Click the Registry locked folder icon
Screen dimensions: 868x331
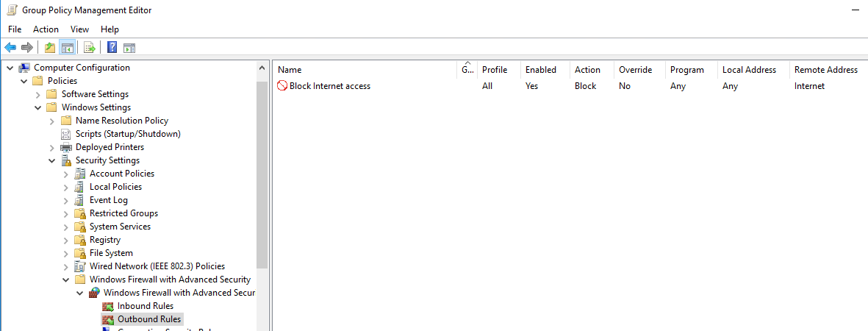pyautogui.click(x=79, y=240)
